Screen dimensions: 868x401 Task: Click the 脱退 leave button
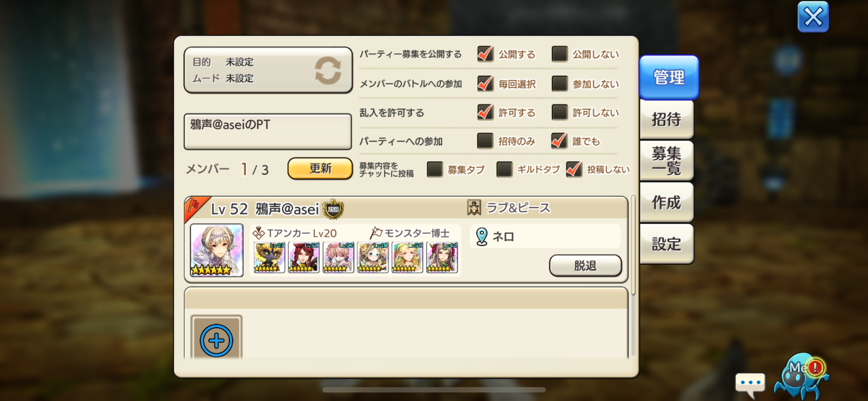click(585, 266)
